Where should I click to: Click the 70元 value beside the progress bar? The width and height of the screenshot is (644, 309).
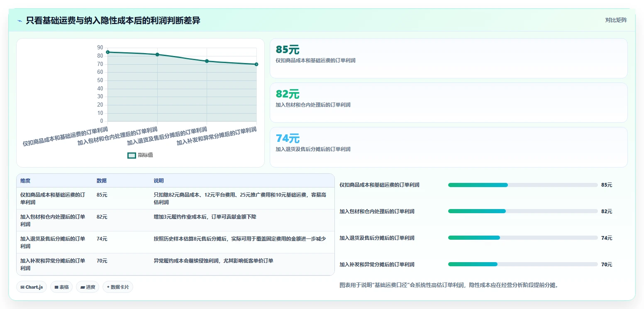pyautogui.click(x=607, y=264)
